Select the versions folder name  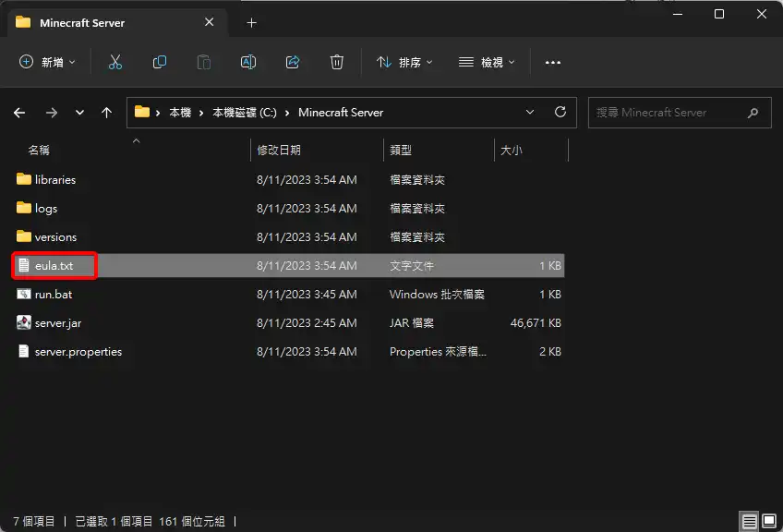[56, 236]
